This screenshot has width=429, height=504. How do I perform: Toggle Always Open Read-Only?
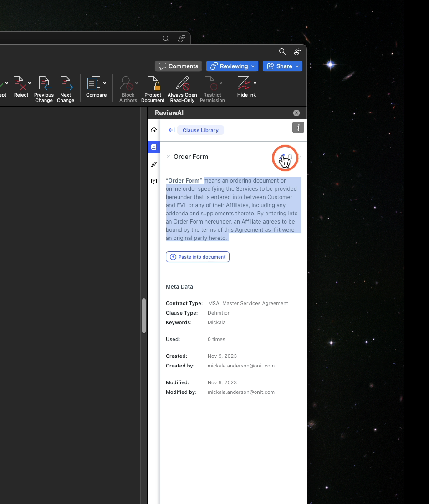click(x=182, y=89)
